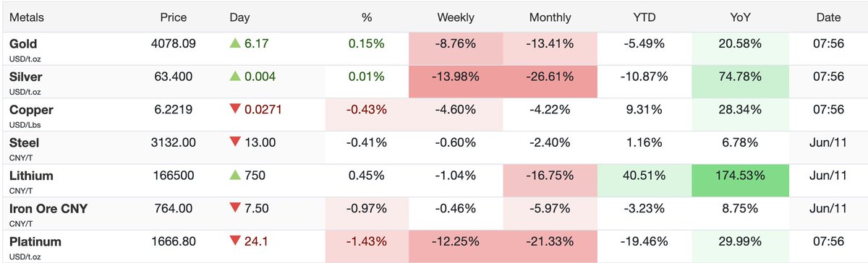
Task: Open the Copper commodity page
Action: tap(31, 110)
